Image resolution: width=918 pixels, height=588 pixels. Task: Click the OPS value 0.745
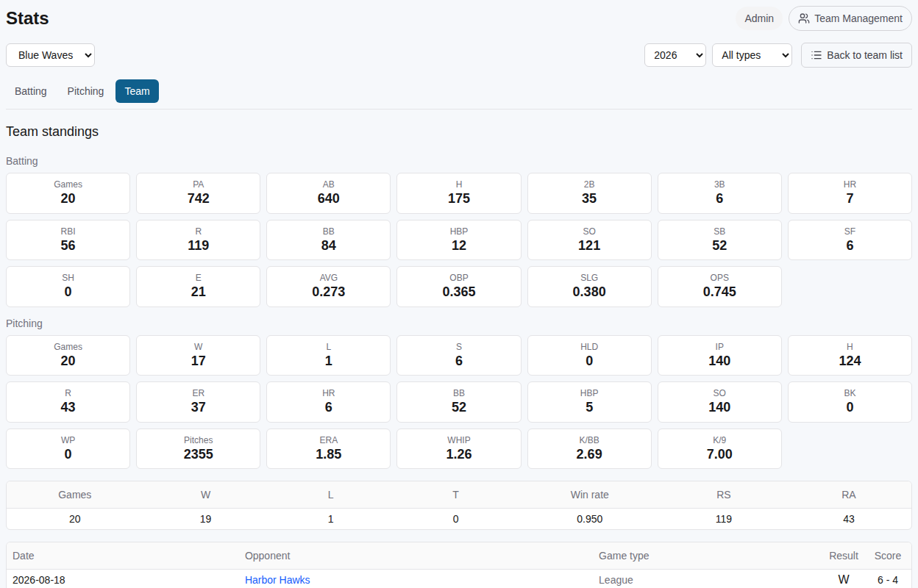(719, 292)
